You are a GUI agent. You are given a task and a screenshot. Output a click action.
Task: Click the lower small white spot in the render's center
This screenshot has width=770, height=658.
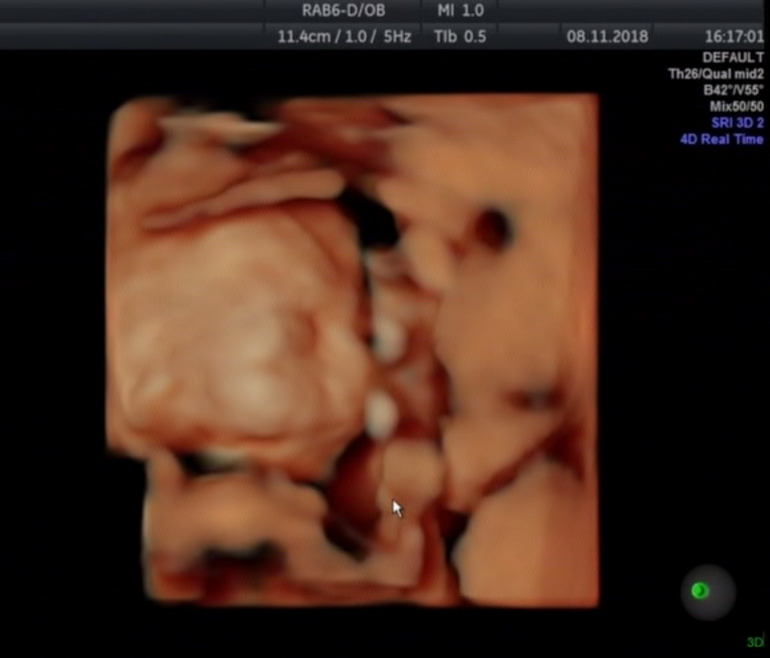(380, 413)
